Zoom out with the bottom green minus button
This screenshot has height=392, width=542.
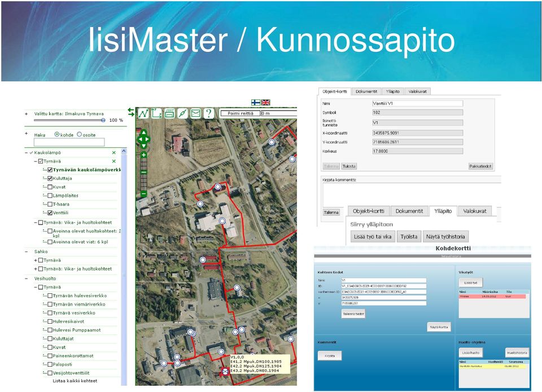point(143,194)
